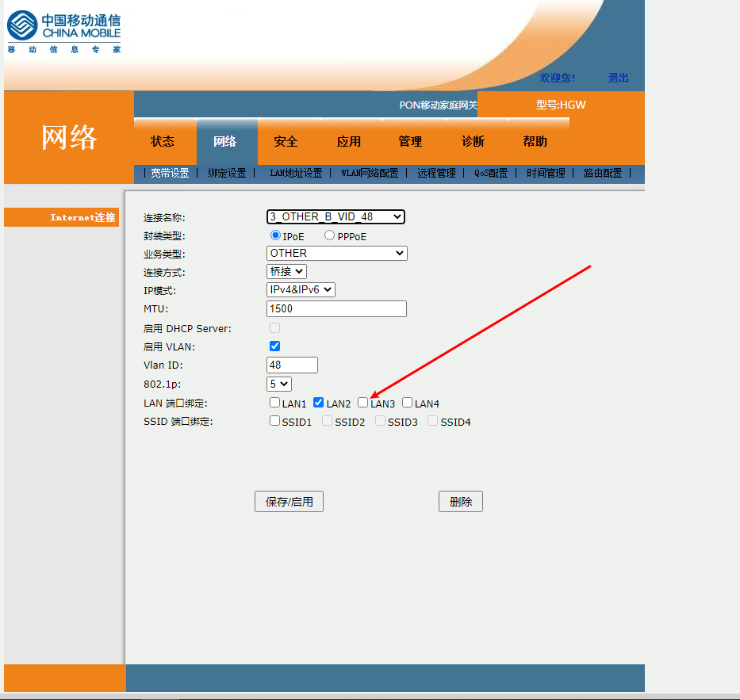The height and width of the screenshot is (700, 740).
Task: Select the PPPoE encapsulation option
Action: click(330, 235)
